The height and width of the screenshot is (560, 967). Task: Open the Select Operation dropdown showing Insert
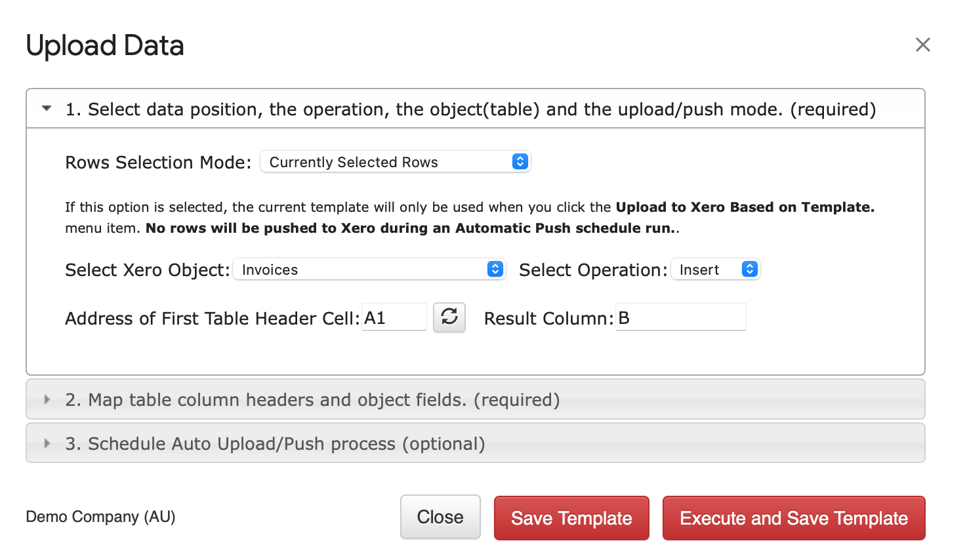(x=715, y=270)
